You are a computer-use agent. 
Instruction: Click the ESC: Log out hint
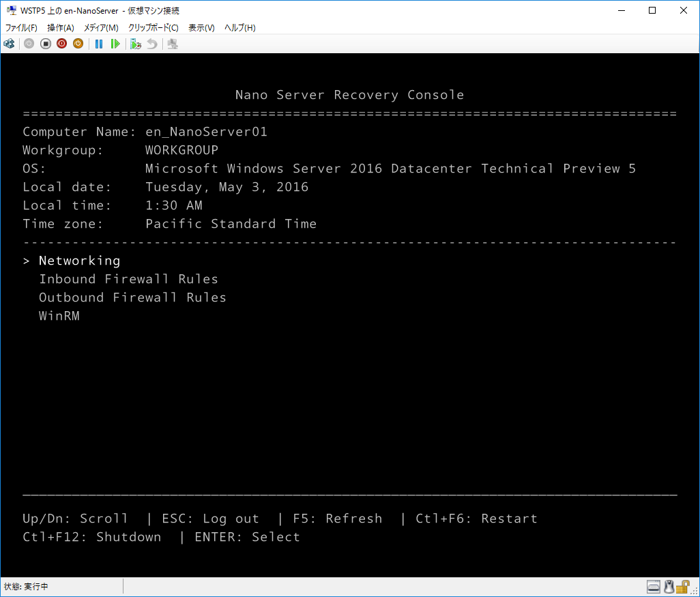210,519
